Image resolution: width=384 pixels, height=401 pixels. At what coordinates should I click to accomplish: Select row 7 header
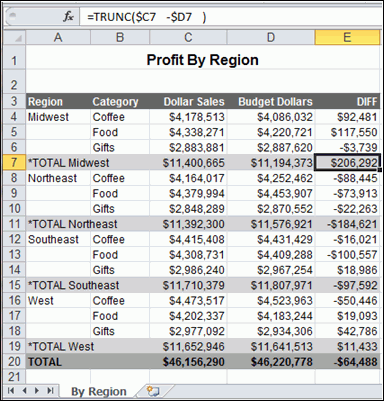14,163
